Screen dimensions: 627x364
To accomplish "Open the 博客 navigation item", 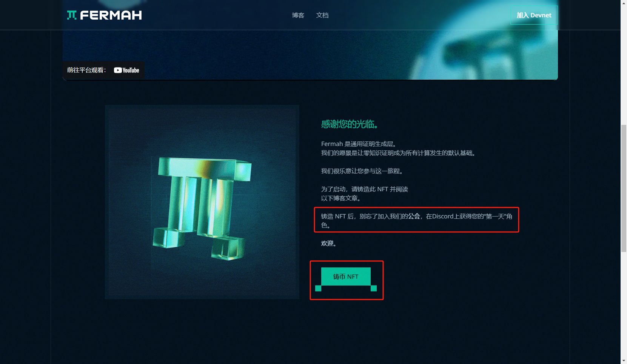I will tap(298, 15).
